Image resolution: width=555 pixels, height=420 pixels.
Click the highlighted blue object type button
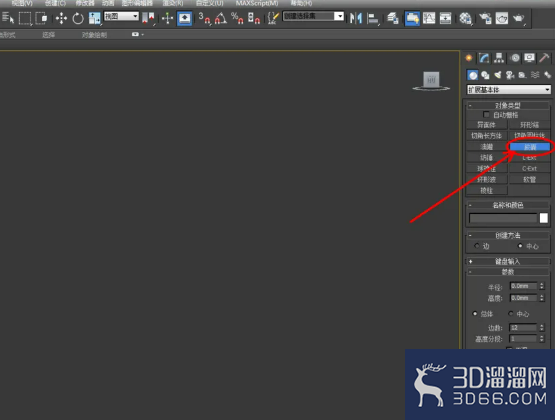click(530, 147)
